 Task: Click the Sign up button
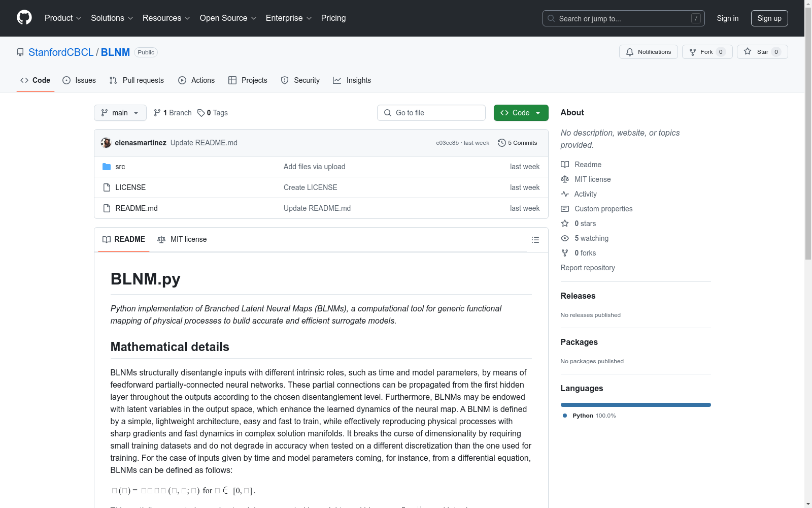point(769,18)
